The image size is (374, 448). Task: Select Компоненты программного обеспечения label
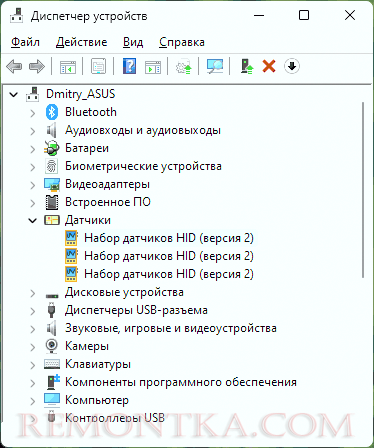click(x=181, y=382)
